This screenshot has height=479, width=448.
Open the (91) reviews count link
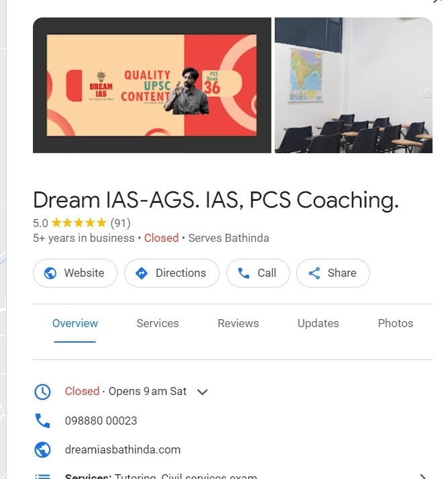(x=120, y=223)
